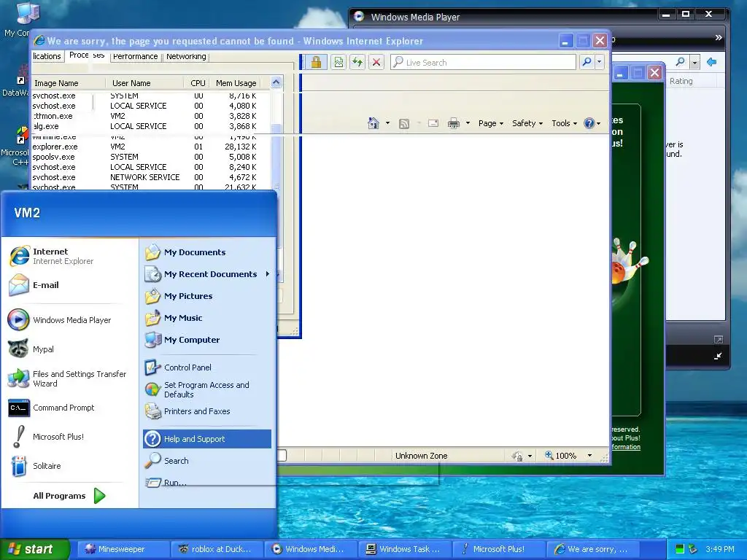Viewport: 747px width, 560px height.
Task: Go to the IE Home page icon
Action: [x=373, y=123]
